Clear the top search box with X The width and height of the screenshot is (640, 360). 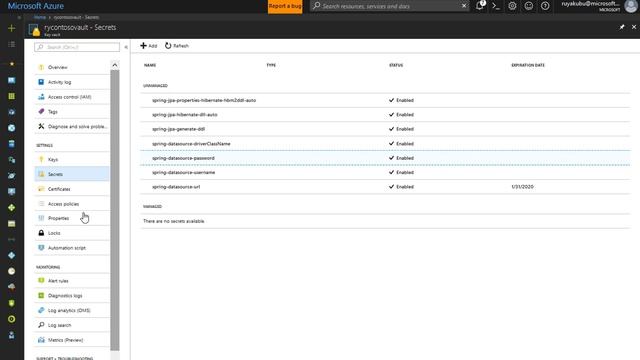coord(464,6)
